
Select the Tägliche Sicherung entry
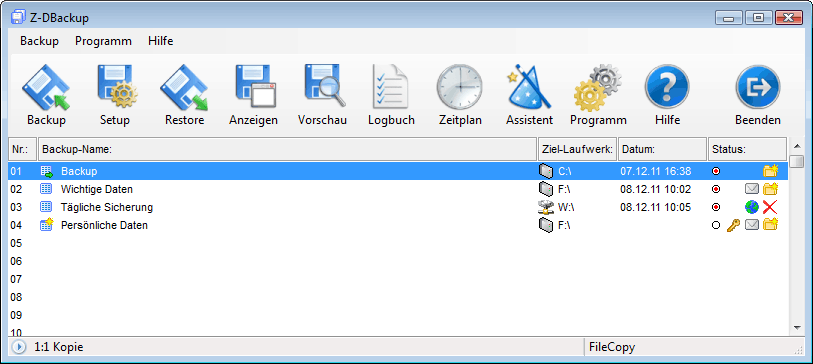pyautogui.click(x=107, y=207)
